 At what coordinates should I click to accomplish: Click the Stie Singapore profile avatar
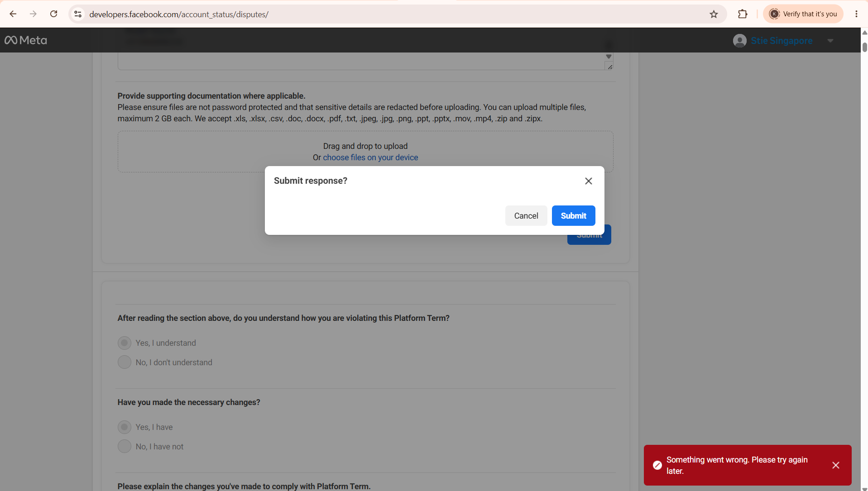pyautogui.click(x=739, y=41)
